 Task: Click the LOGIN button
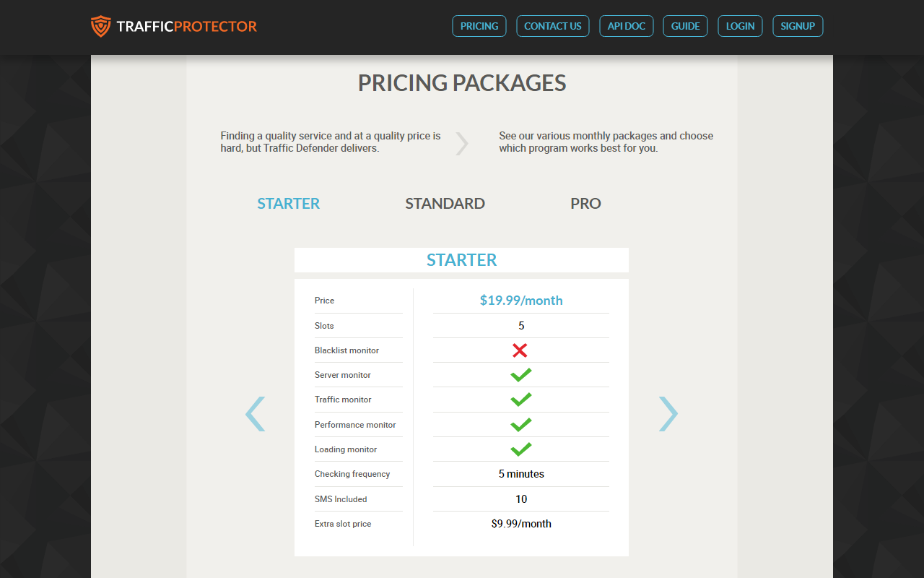click(740, 26)
